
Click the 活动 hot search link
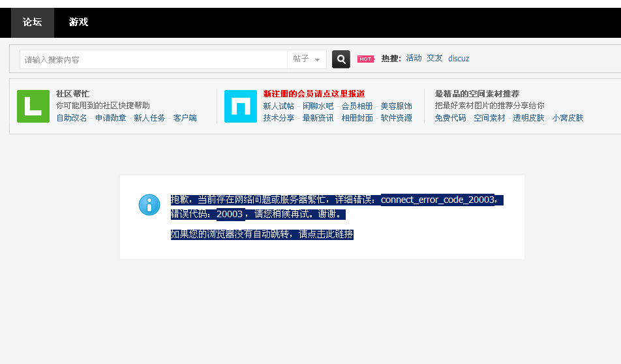pyautogui.click(x=414, y=58)
